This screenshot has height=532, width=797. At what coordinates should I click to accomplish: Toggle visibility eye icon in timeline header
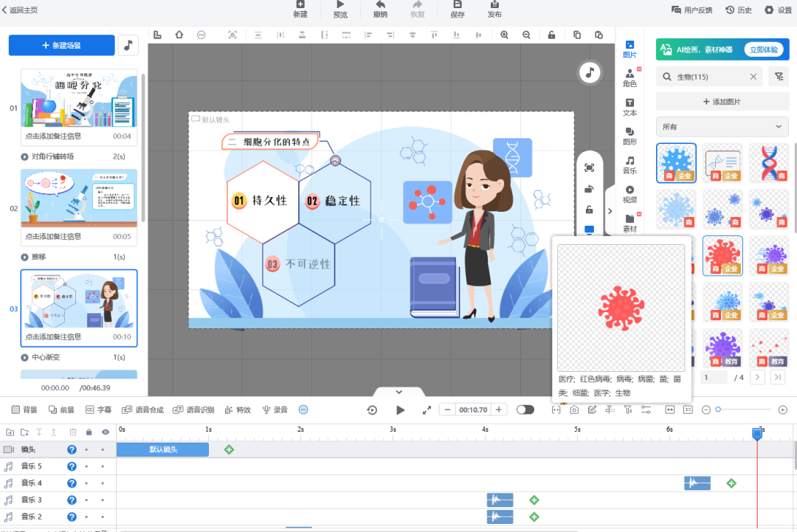pyautogui.click(x=106, y=432)
